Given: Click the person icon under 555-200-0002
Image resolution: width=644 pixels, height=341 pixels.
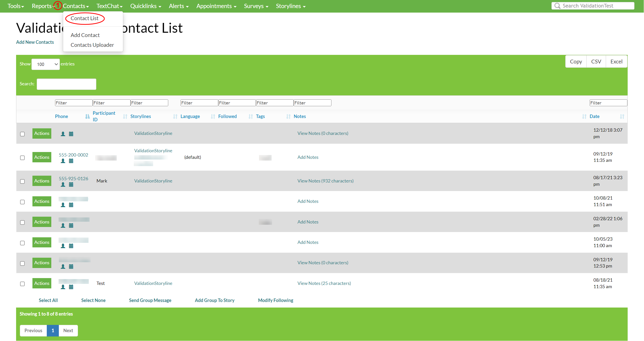Looking at the screenshot, I should coord(63,161).
